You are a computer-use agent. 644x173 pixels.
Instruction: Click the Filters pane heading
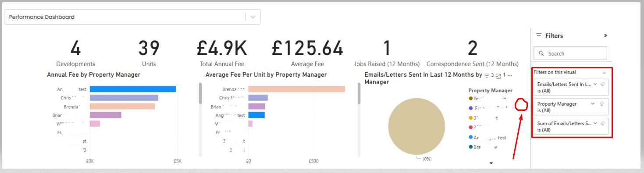coord(554,36)
